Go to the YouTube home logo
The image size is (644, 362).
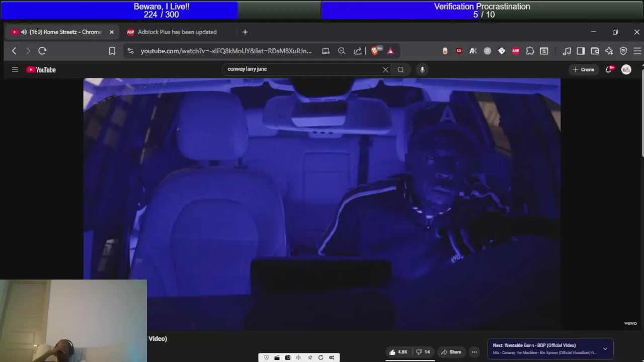[x=41, y=70]
